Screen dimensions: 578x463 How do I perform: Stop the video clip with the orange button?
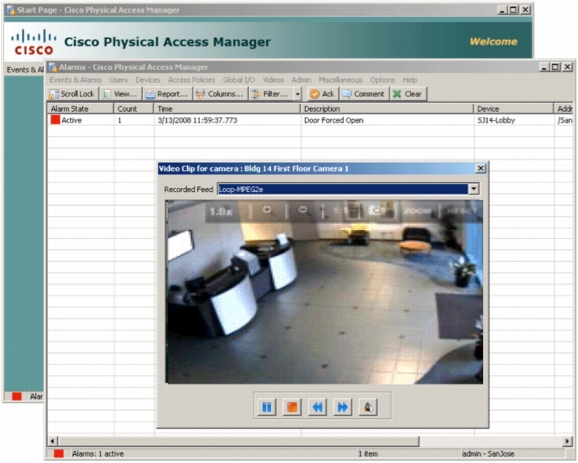[292, 407]
